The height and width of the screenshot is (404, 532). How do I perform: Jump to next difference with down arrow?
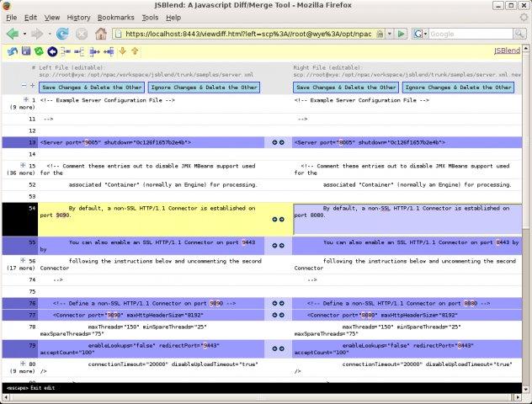[x=123, y=51]
